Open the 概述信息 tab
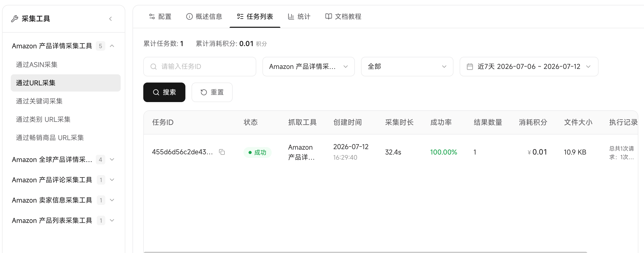Viewport: 644px width, 253px height. coord(204,17)
